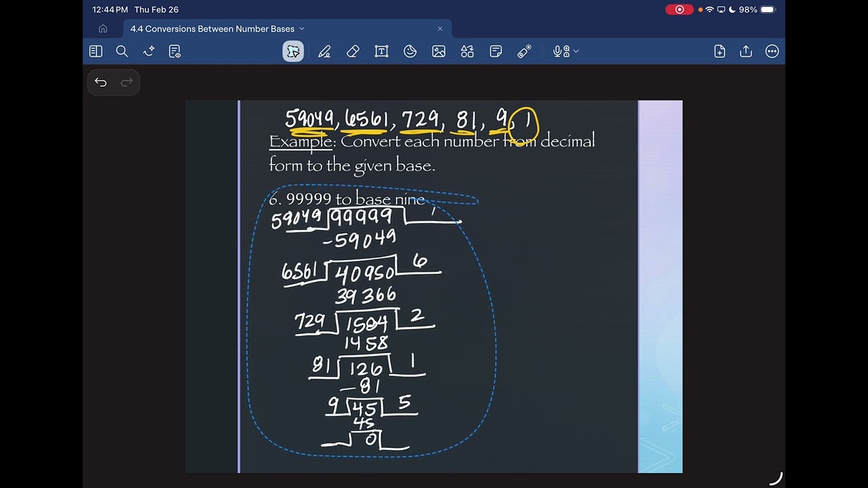Viewport: 868px width, 488px height.
Task: Tap the handwritten 1458
Action: (x=366, y=344)
